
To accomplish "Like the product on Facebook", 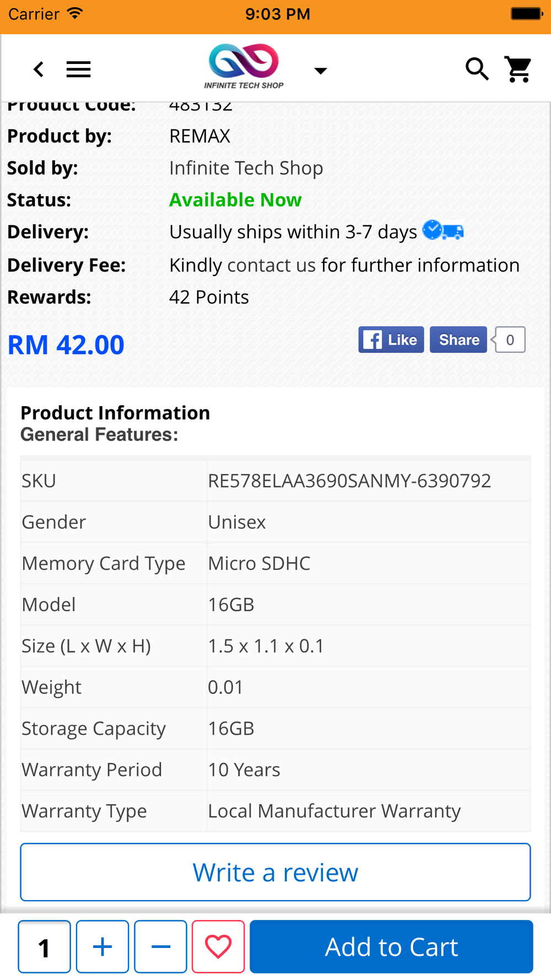I will pyautogui.click(x=391, y=340).
